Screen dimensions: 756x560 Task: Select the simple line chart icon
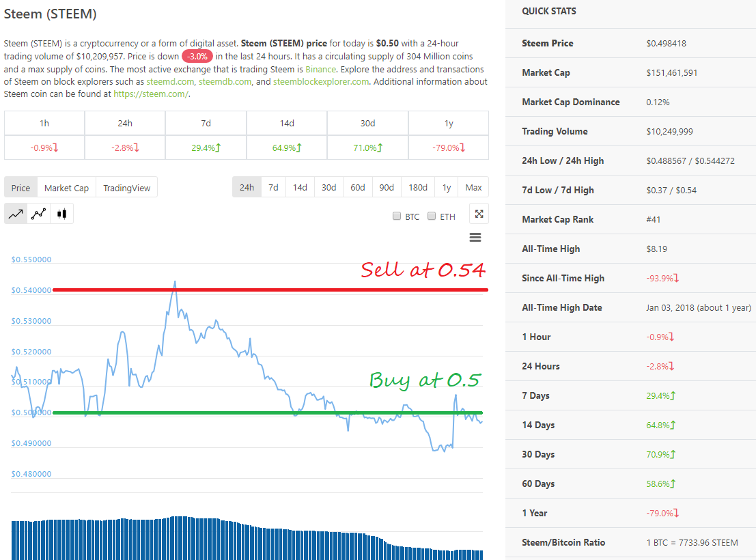pyautogui.click(x=16, y=214)
